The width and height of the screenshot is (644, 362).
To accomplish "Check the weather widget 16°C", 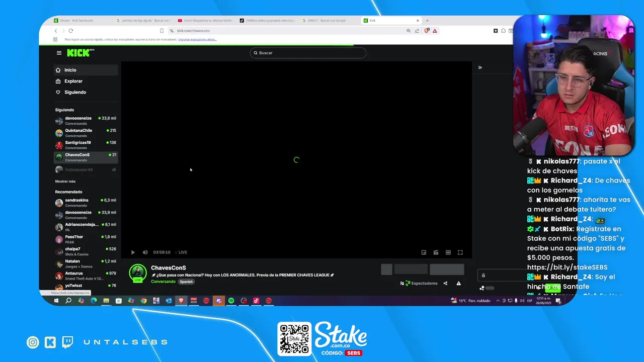I will [x=470, y=301].
